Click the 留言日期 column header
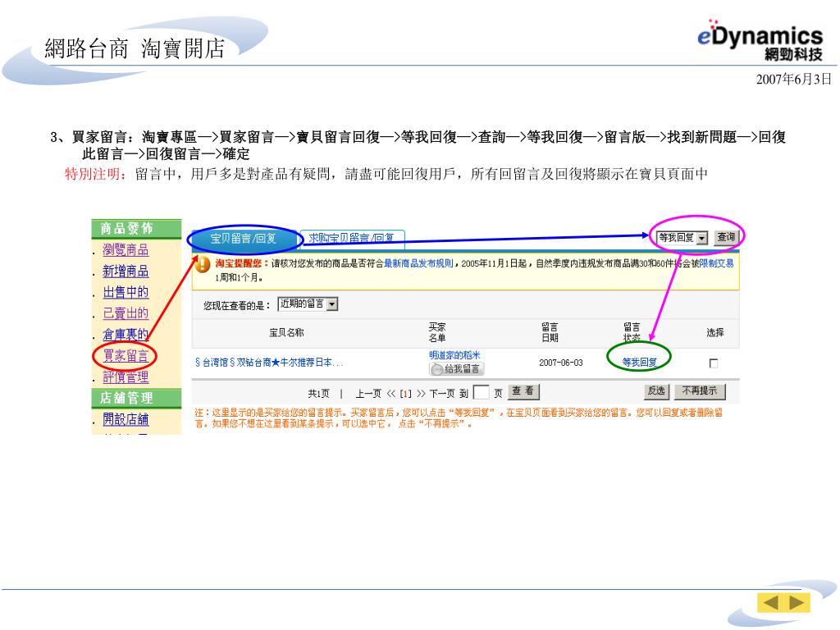 (x=550, y=333)
